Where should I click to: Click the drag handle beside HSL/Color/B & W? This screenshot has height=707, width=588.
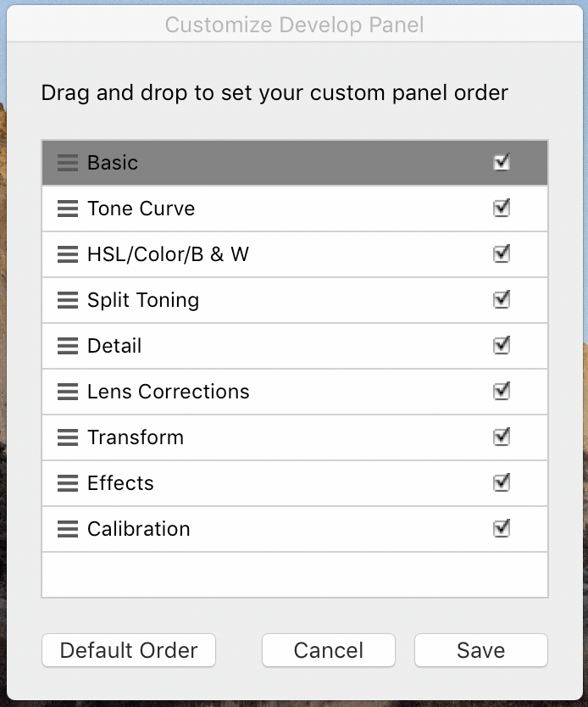click(x=68, y=254)
